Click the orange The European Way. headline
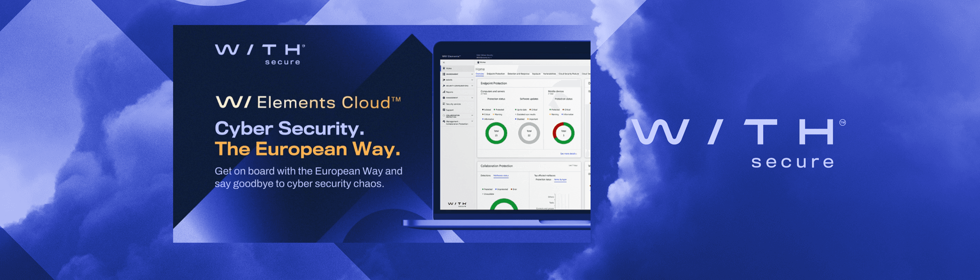 [308, 149]
